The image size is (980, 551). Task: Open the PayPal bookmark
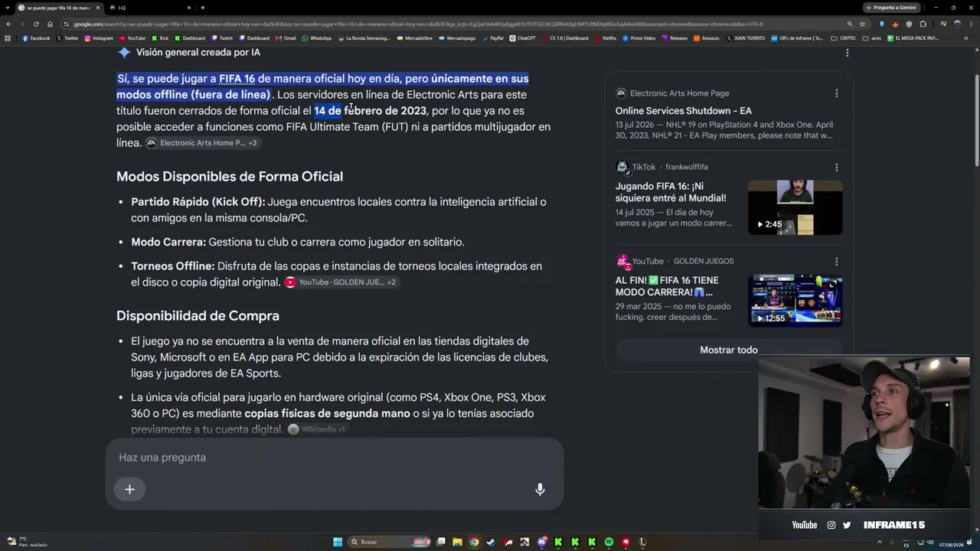pos(492,38)
